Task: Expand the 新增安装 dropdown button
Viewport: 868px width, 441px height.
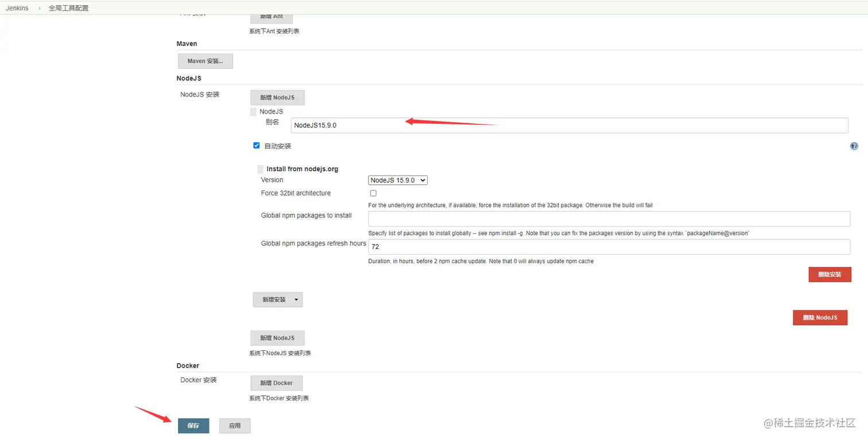Action: pos(278,299)
